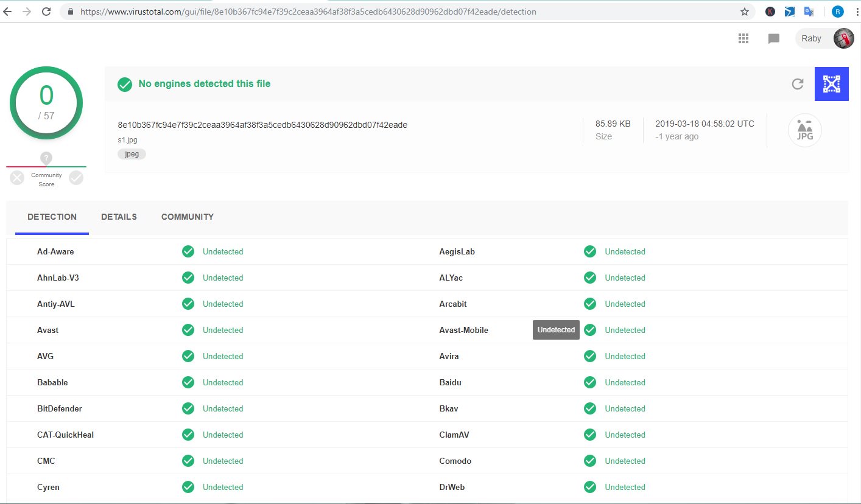Click the green check icon for AegisLab
Image resolution: width=861 pixels, height=504 pixels.
pos(590,251)
